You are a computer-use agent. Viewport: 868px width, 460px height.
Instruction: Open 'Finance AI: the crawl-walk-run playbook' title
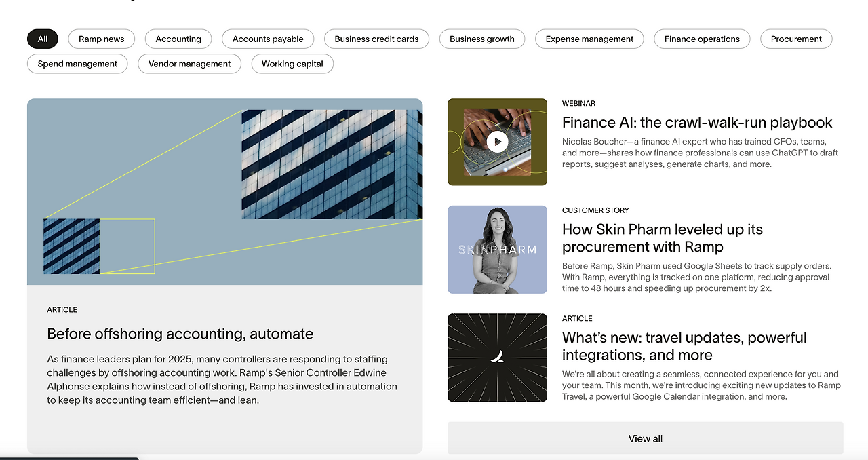(x=697, y=123)
